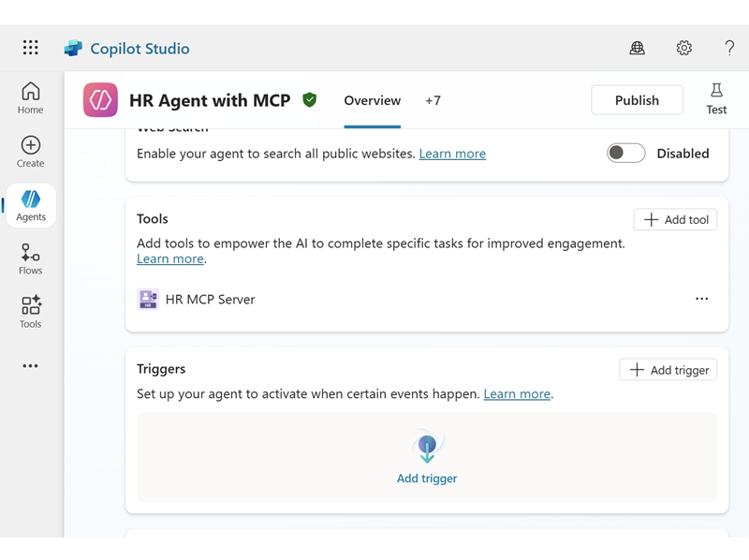
Task: Click the Copilot Studio logo
Action: 73,49
